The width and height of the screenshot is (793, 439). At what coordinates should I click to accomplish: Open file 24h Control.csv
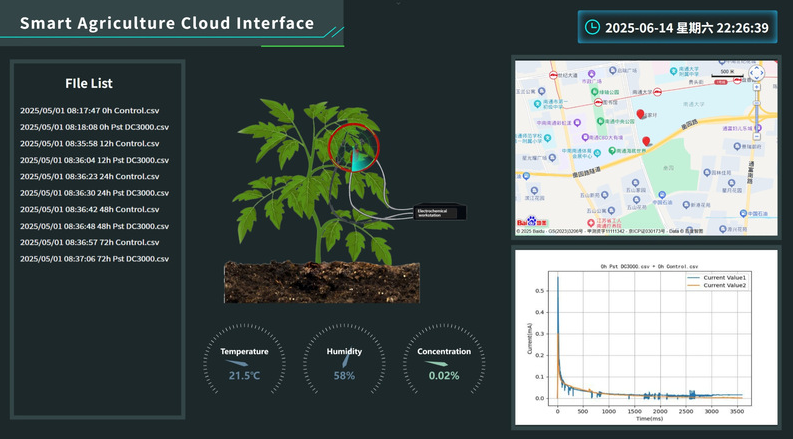[x=90, y=177]
